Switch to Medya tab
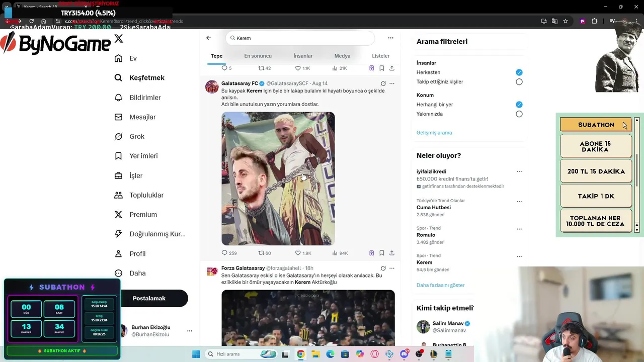Viewport: 644px width, 362px height. (x=342, y=56)
